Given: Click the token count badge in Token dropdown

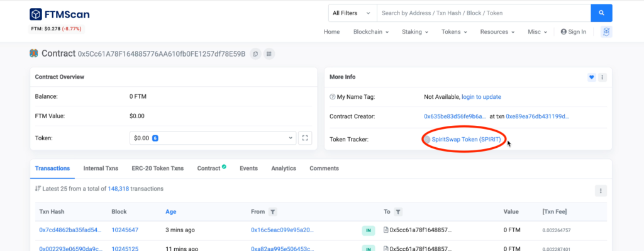Looking at the screenshot, I should 155,138.
